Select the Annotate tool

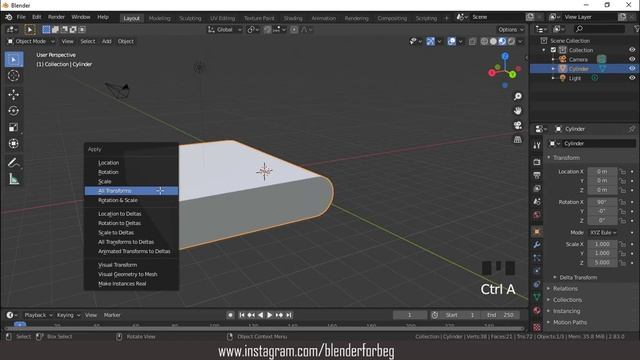click(x=14, y=163)
